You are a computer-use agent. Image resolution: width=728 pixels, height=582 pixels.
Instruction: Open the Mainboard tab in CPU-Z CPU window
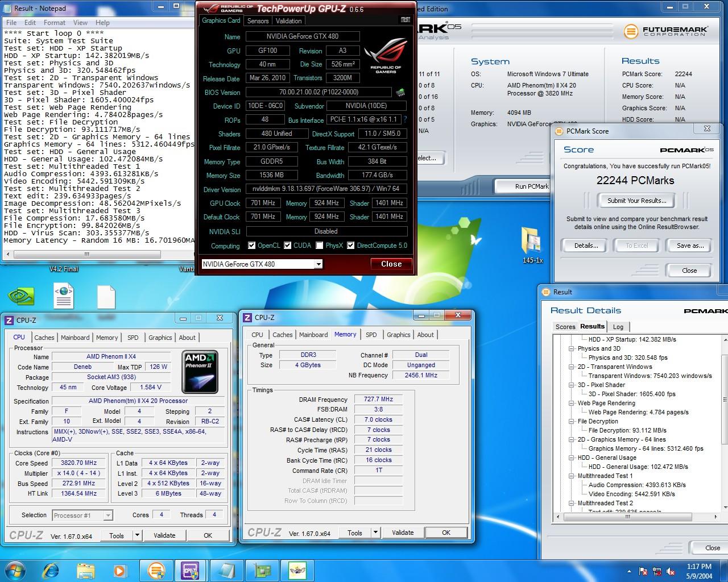(x=75, y=338)
